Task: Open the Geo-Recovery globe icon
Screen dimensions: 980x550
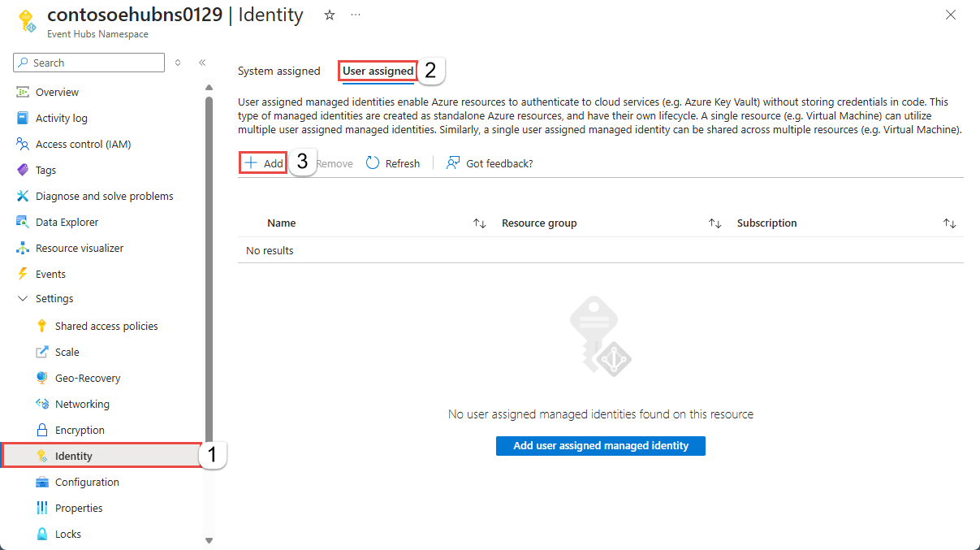Action: 42,378
